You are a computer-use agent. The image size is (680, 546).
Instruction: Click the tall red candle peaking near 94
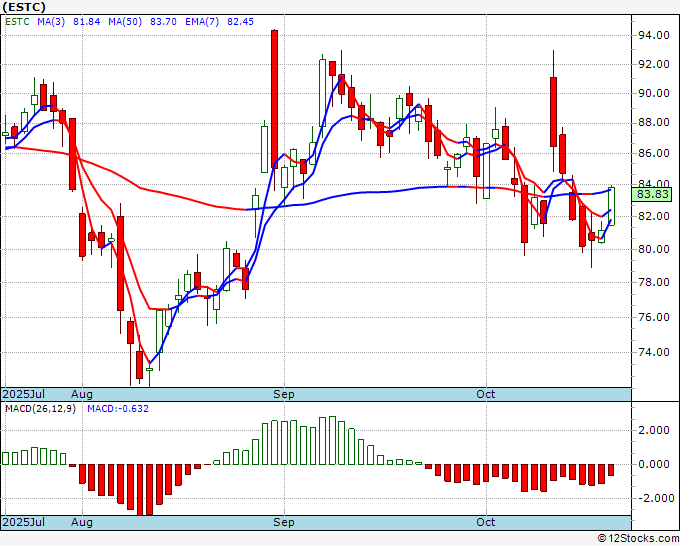pyautogui.click(x=275, y=99)
